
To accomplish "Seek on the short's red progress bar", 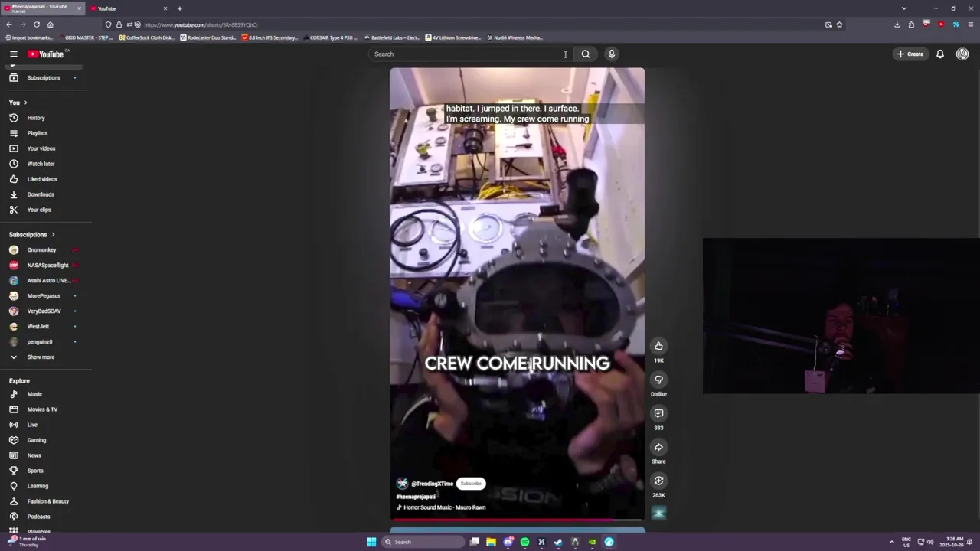I will (x=517, y=520).
